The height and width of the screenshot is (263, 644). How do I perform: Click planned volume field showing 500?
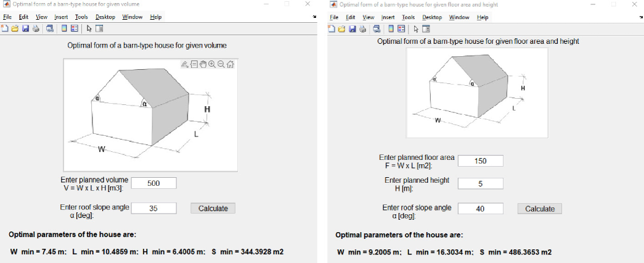click(153, 183)
